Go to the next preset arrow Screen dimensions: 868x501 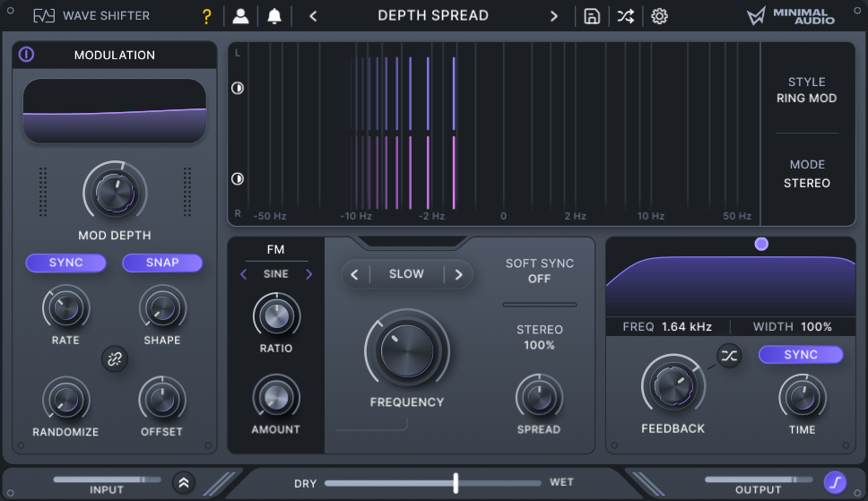pos(554,16)
